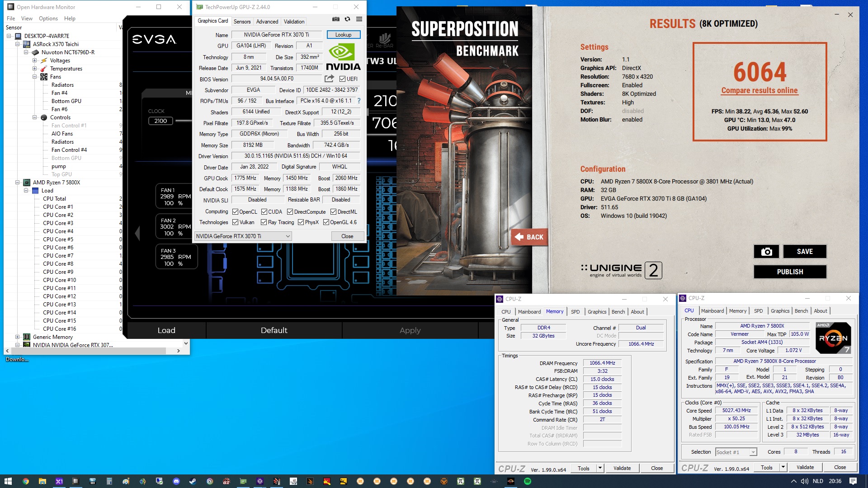Screen dimensions: 868x488
Task: Collapse the Fans node
Action: tap(34, 77)
